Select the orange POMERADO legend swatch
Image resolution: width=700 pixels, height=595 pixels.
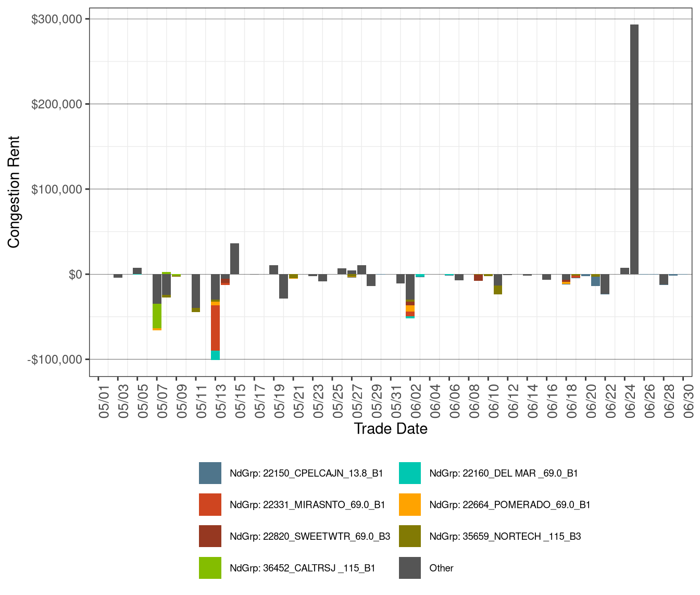tap(410, 504)
